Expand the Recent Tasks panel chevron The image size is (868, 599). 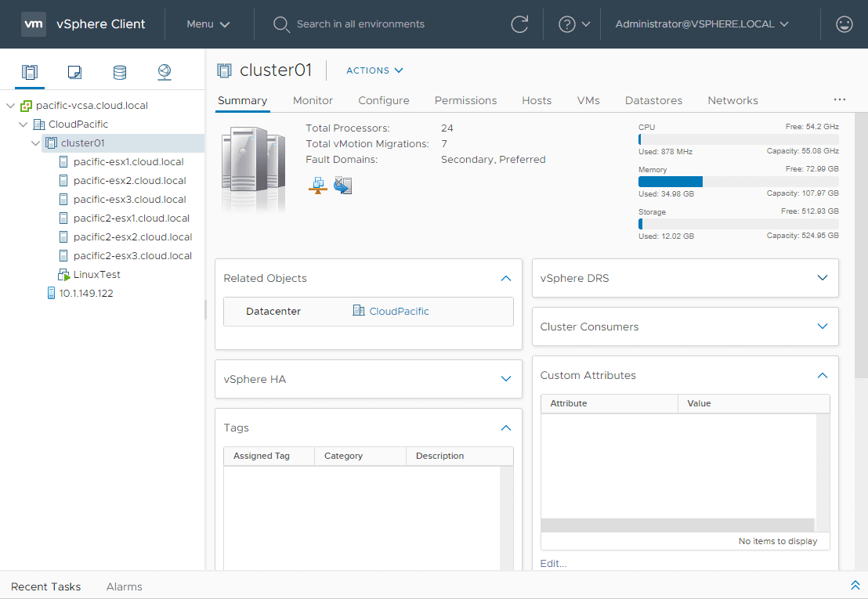[855, 586]
